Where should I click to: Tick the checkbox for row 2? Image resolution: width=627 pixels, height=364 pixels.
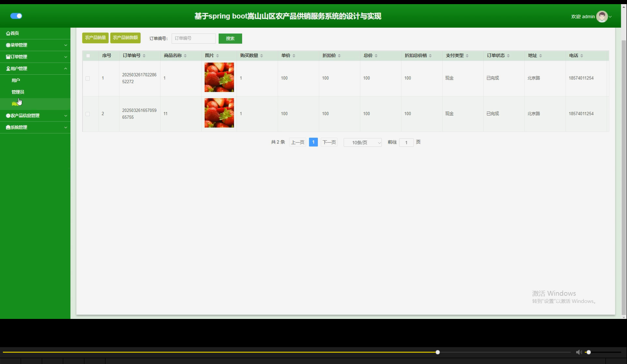point(88,114)
